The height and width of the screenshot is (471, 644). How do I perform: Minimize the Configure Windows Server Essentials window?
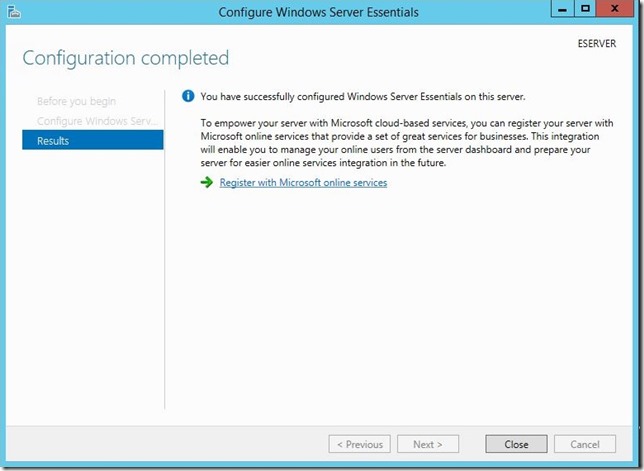point(564,10)
